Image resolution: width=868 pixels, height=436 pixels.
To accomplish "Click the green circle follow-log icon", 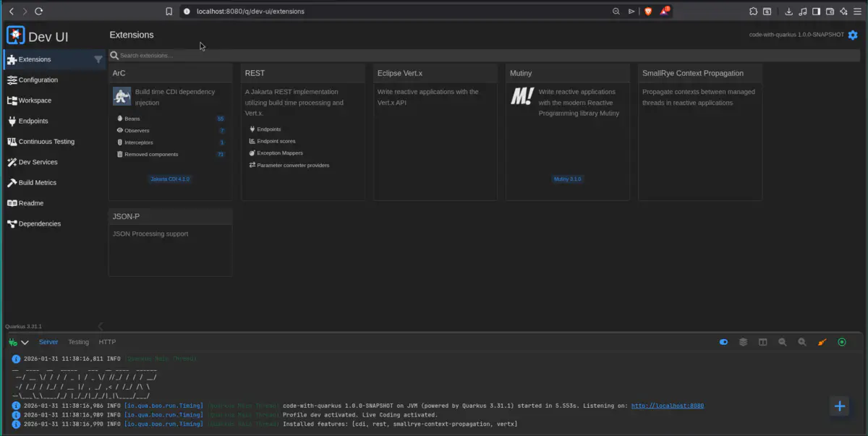I will tap(841, 342).
